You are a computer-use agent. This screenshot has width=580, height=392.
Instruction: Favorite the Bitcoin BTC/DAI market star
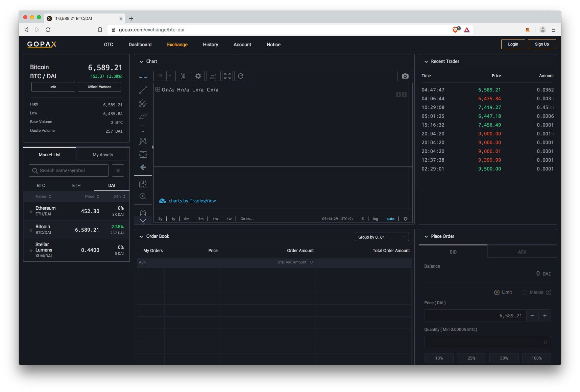tap(31, 230)
